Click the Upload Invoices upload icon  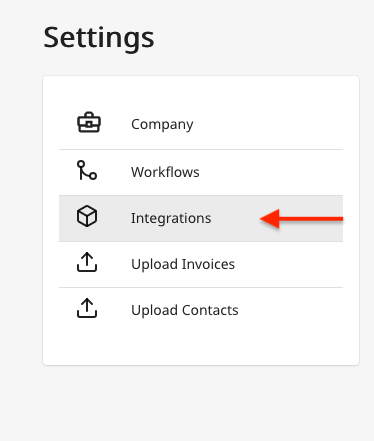point(87,262)
